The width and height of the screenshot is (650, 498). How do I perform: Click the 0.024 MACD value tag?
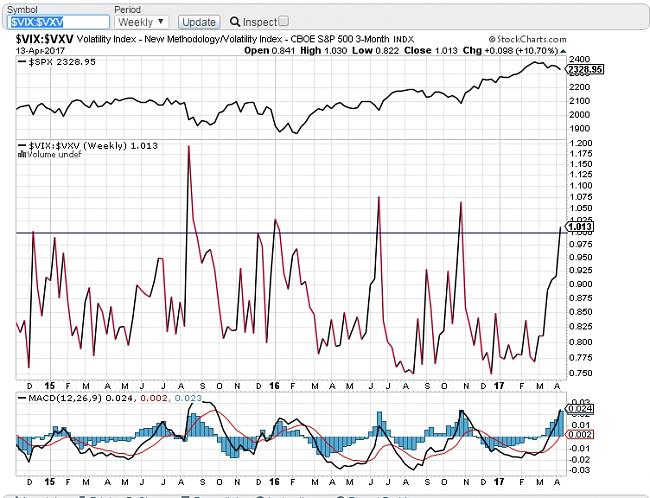coord(580,409)
